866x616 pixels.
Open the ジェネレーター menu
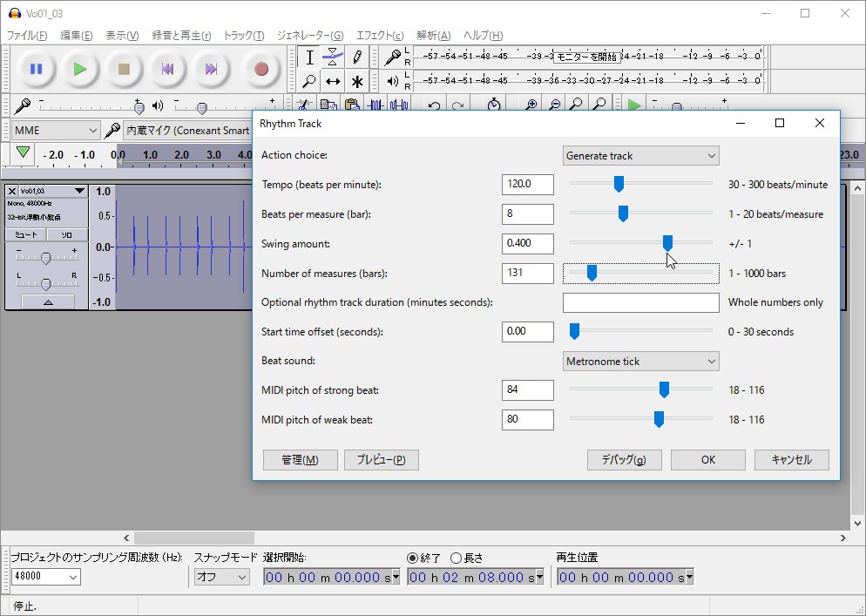tap(309, 36)
